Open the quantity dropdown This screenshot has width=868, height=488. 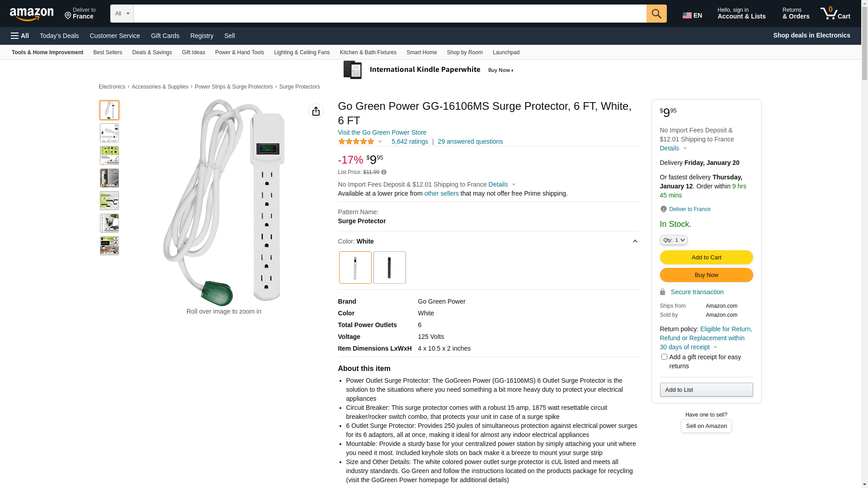[x=673, y=240]
